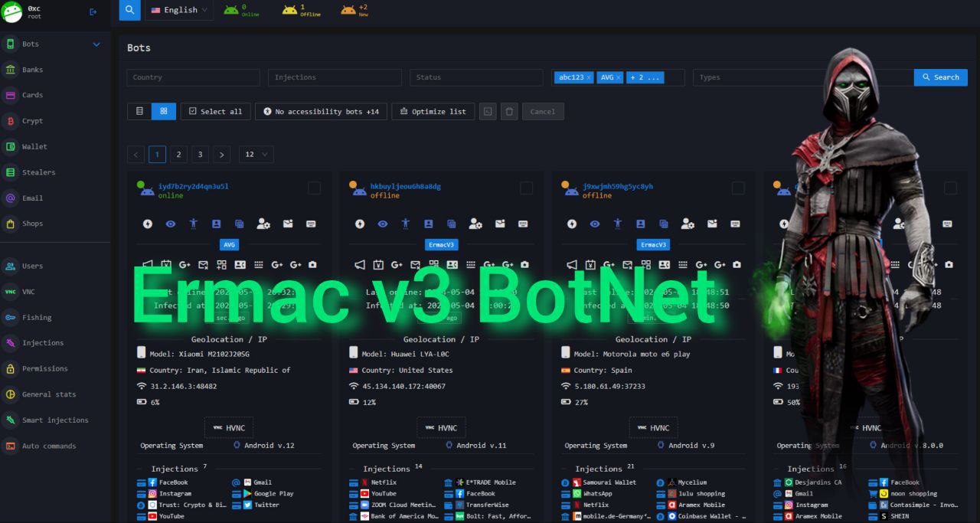Click the Select all button
Viewport: 980px width, 523px height.
coord(215,111)
